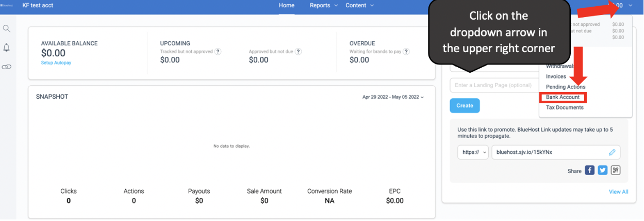Open the https:// protocol dropdown
This screenshot has height=221, width=644.
coord(473,152)
